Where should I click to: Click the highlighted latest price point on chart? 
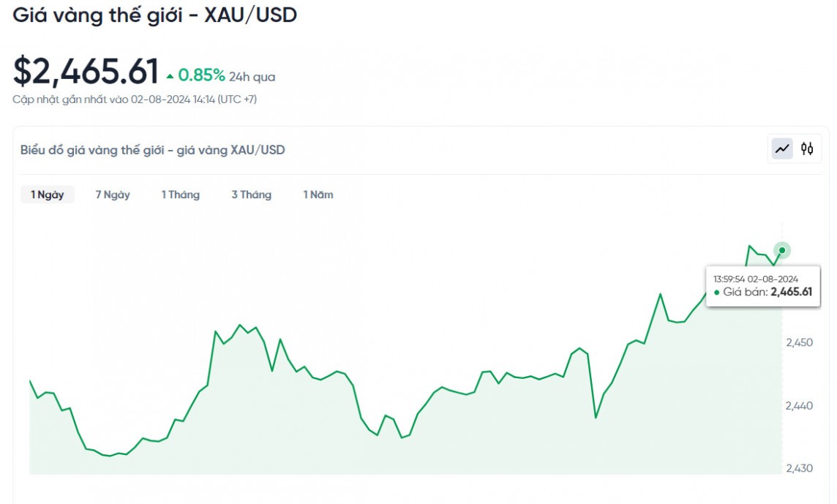782,251
